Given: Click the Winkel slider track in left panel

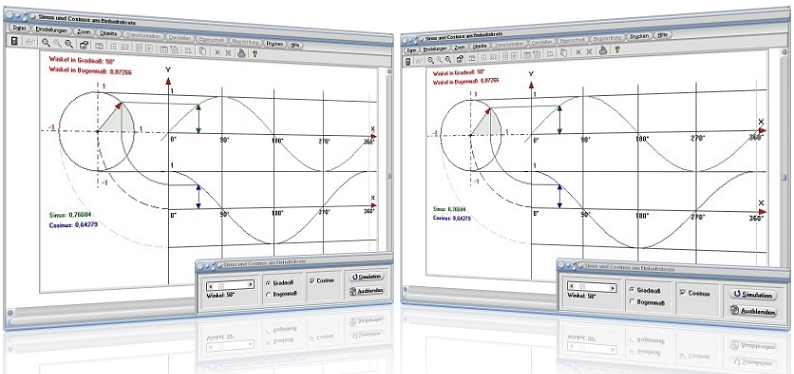Looking at the screenshot, I should [230, 285].
